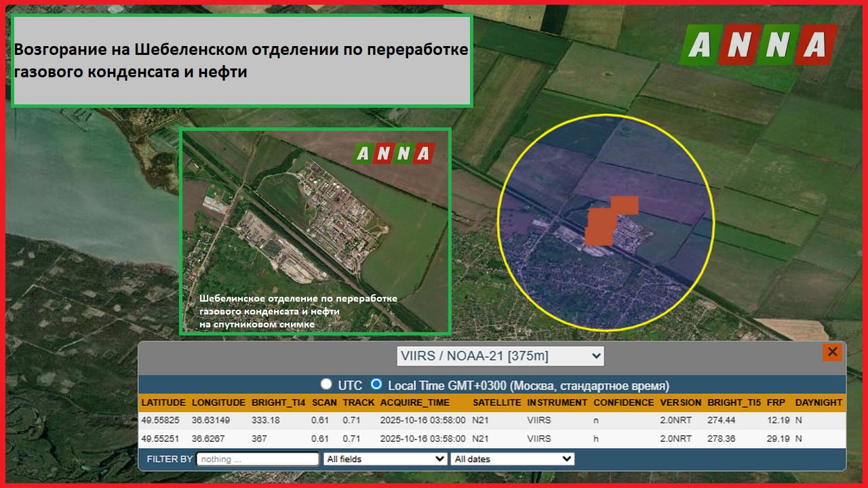Click the FILTER BY text input
The width and height of the screenshot is (868, 488).
pyautogui.click(x=258, y=459)
